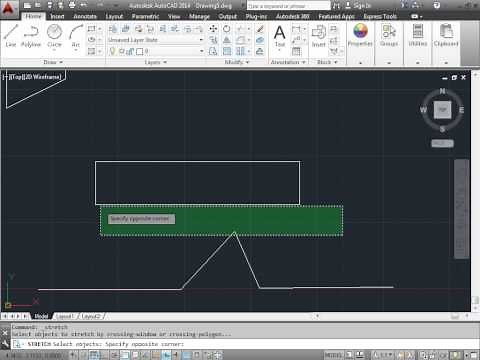Image resolution: width=480 pixels, height=360 pixels.
Task: Expand the Annotation panel
Action: coord(288,62)
